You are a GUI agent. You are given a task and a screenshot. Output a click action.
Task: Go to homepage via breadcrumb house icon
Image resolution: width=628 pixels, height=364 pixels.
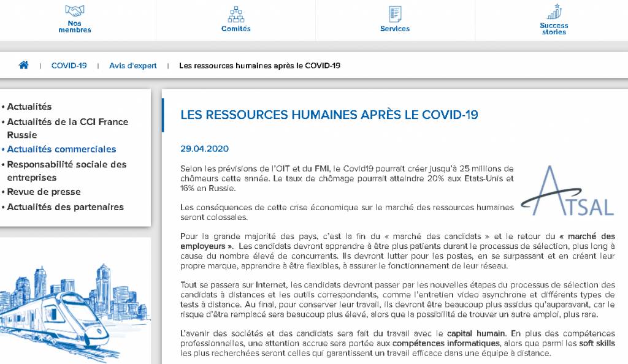coord(24,66)
